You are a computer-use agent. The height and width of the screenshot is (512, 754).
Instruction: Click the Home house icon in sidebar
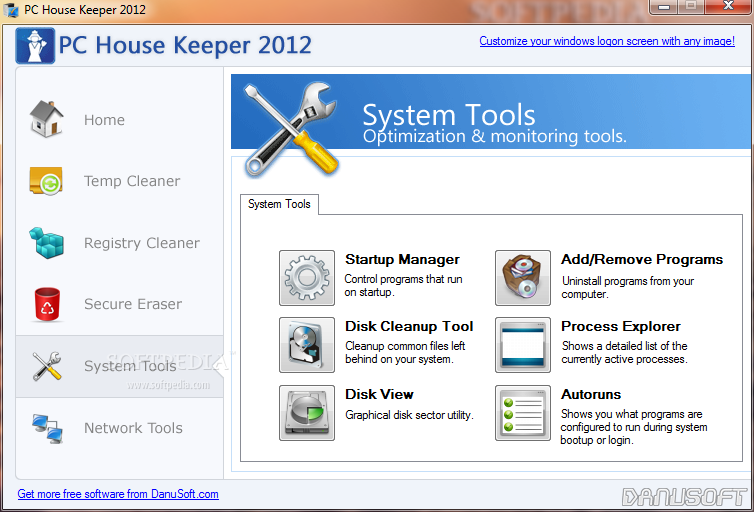pos(46,119)
